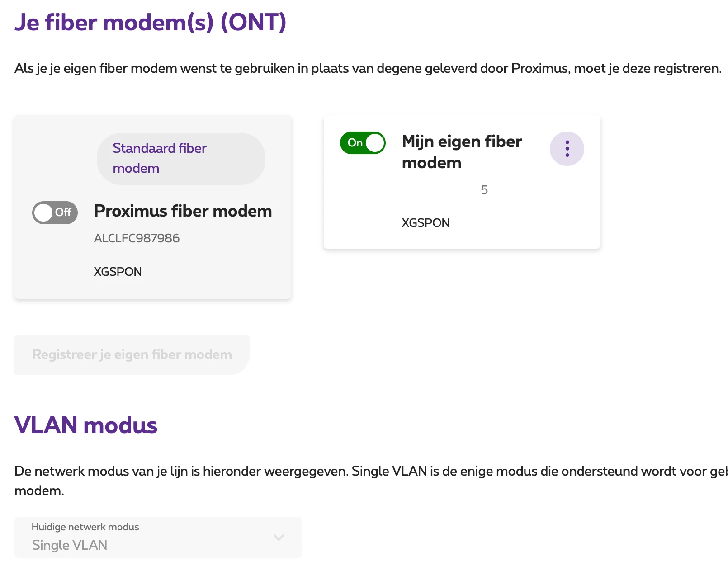Viewport: 728px width, 566px height.
Task: Click the Mijn eigen fiber modem title
Action: coord(461,152)
